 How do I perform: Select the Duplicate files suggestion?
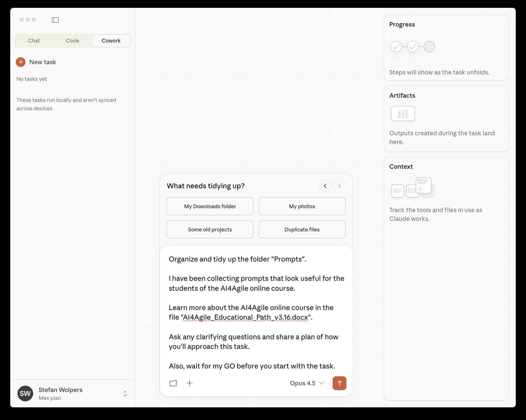tap(302, 229)
